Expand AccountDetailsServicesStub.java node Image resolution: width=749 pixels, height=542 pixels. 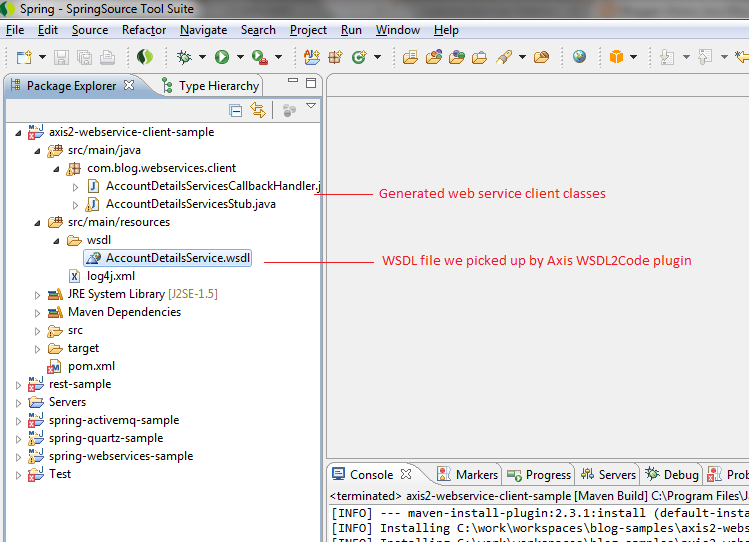pos(75,205)
